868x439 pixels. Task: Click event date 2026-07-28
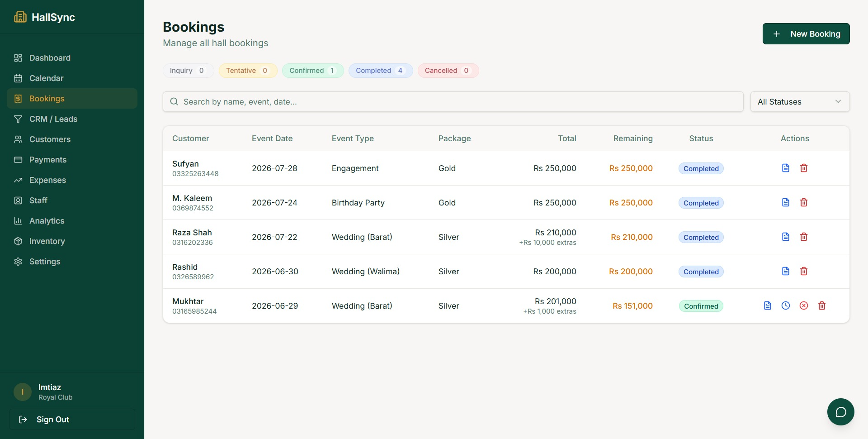point(274,168)
